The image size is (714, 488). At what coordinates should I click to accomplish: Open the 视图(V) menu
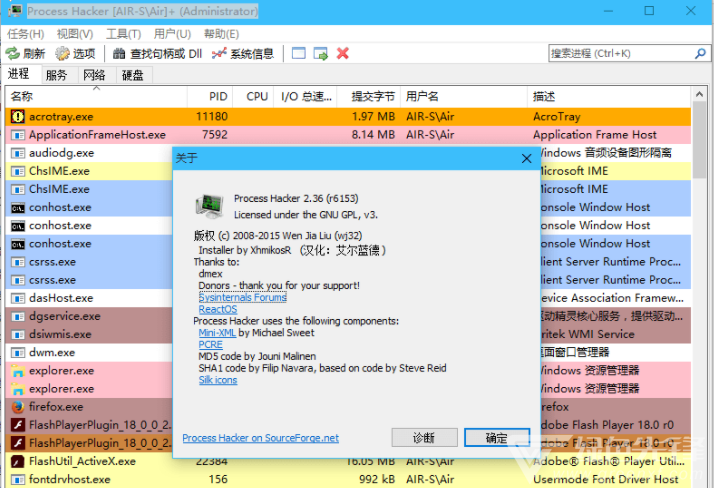tap(75, 34)
